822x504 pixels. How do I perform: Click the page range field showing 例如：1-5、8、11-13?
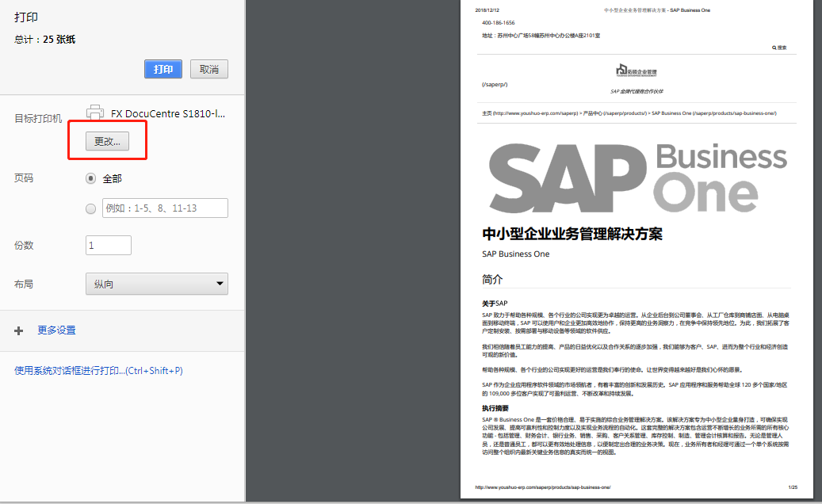coord(165,208)
